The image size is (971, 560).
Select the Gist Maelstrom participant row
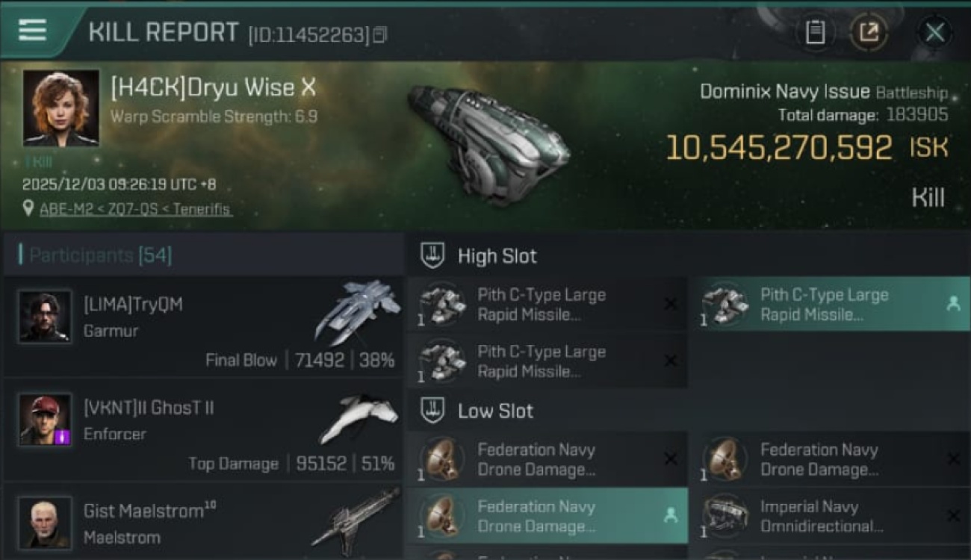pos(203,523)
